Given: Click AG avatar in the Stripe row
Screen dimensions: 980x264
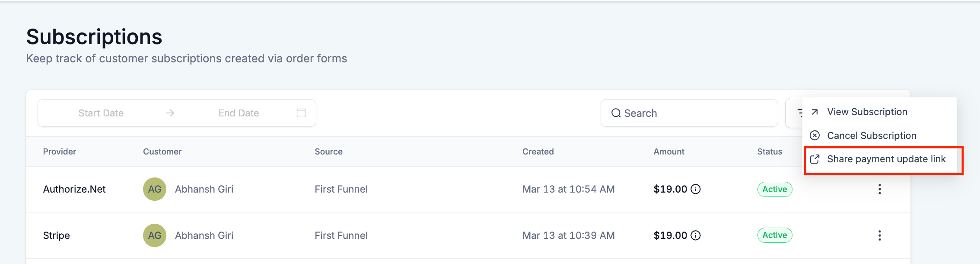Looking at the screenshot, I should coord(155,235).
